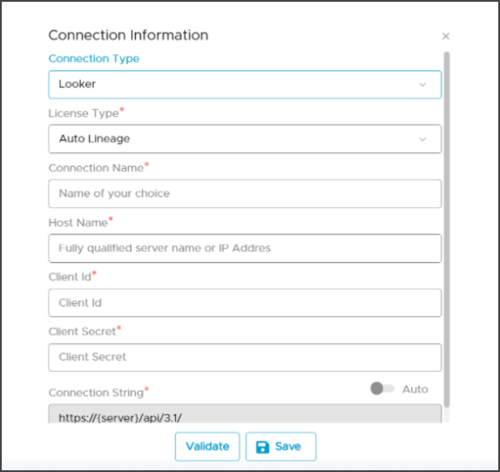Image resolution: width=500 pixels, height=472 pixels.
Task: Focus the Client Secret input field
Action: tap(245, 357)
